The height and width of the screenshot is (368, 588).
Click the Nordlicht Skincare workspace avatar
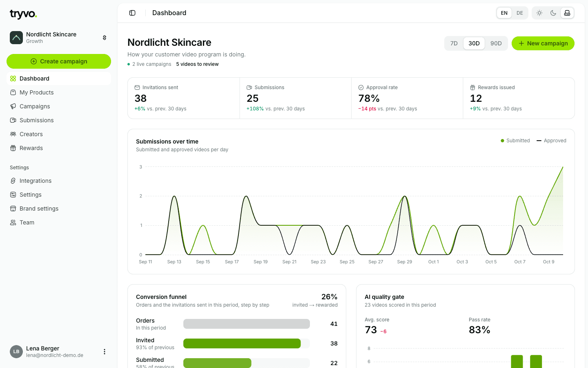(16, 38)
